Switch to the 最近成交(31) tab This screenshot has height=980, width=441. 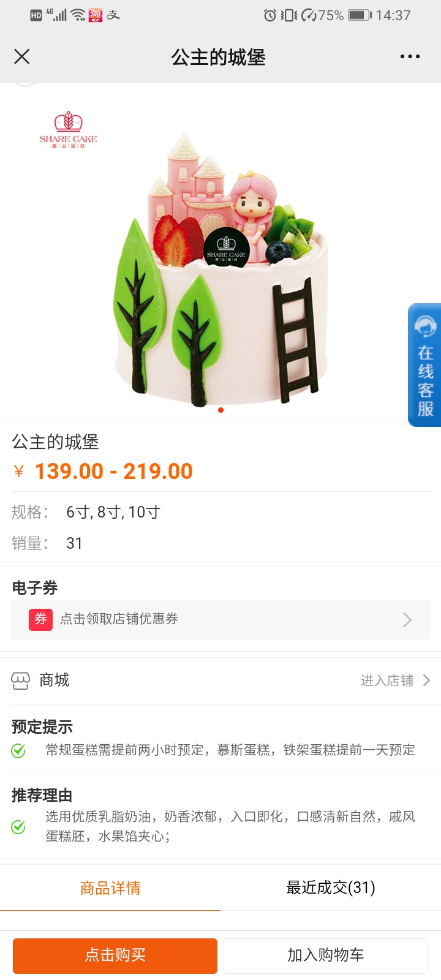point(331,888)
